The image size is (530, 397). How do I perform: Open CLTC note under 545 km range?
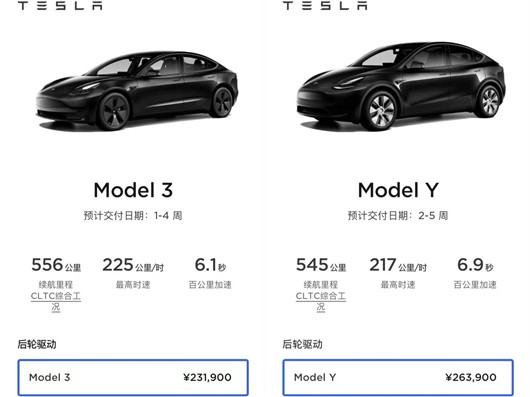pyautogui.click(x=321, y=301)
